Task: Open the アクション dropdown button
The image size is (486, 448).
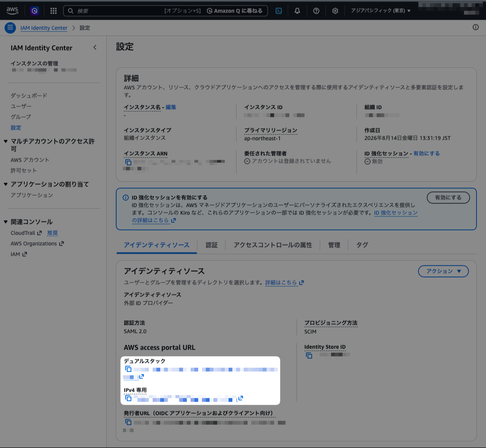Action: [443, 271]
